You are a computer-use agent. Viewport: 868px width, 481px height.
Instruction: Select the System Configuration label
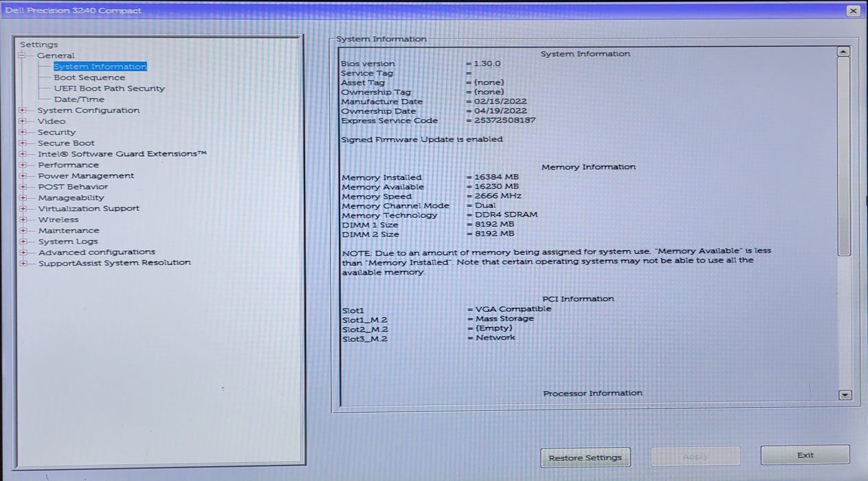tap(89, 111)
